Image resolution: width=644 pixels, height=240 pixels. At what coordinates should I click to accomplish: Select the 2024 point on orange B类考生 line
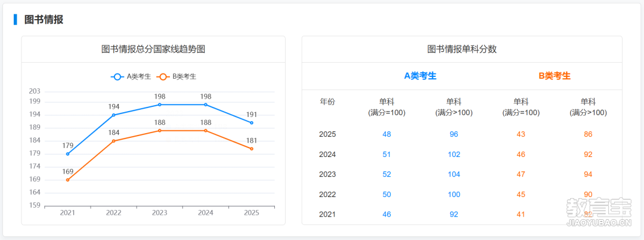pos(206,131)
